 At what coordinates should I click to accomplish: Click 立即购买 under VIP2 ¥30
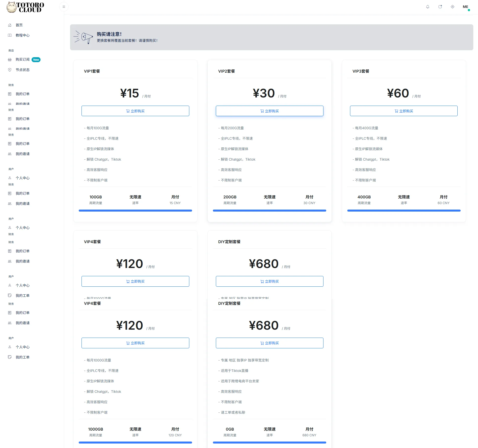[270, 111]
